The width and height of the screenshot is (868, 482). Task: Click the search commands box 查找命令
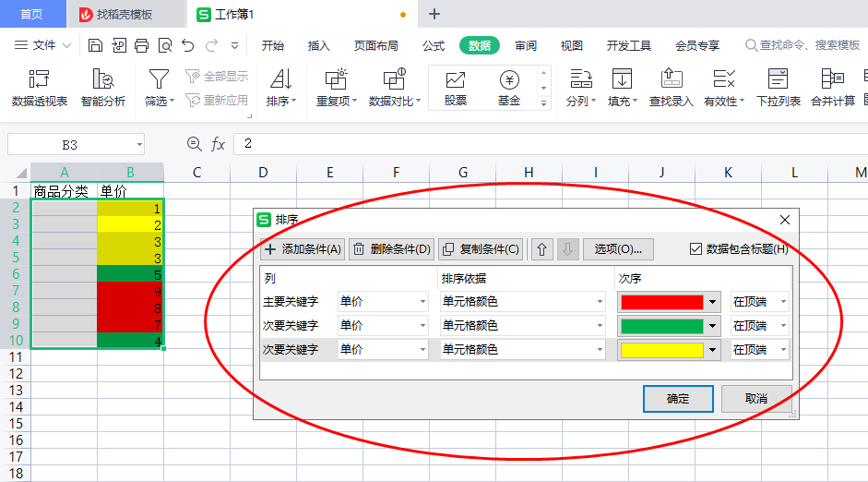tap(803, 45)
